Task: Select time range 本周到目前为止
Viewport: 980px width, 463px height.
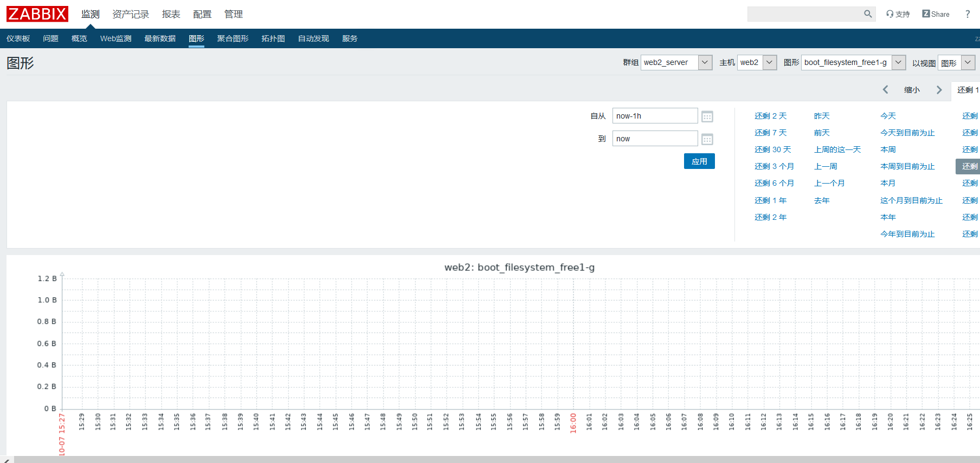Action: click(x=907, y=166)
